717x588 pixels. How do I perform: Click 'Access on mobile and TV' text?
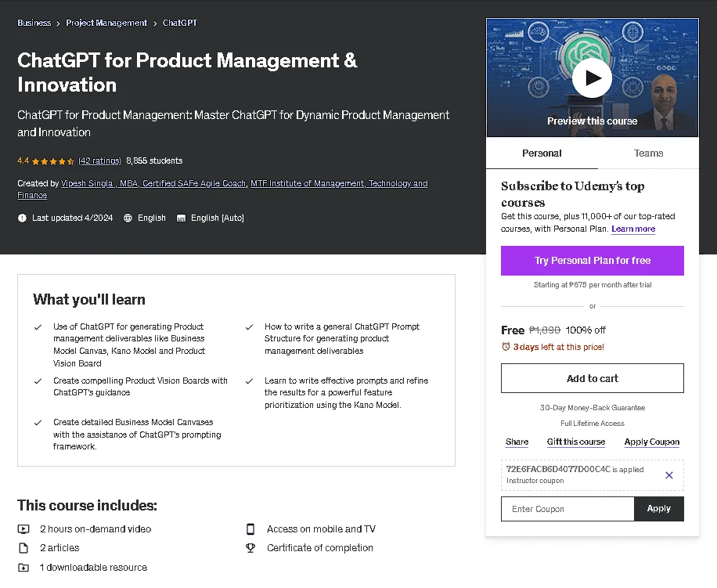tap(321, 529)
